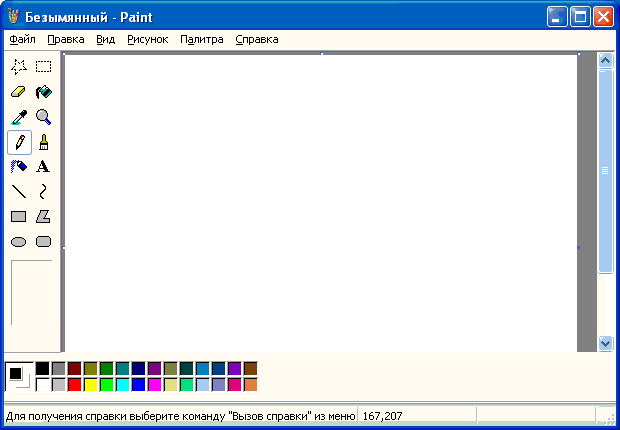The image size is (620, 430).
Task: Pick the Ellipse tool
Action: 19,242
